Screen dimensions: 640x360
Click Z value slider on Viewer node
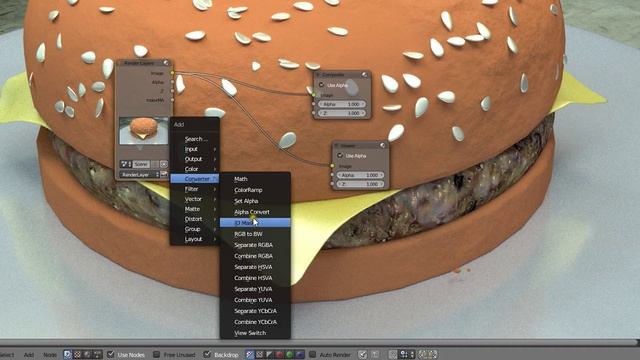coord(360,184)
